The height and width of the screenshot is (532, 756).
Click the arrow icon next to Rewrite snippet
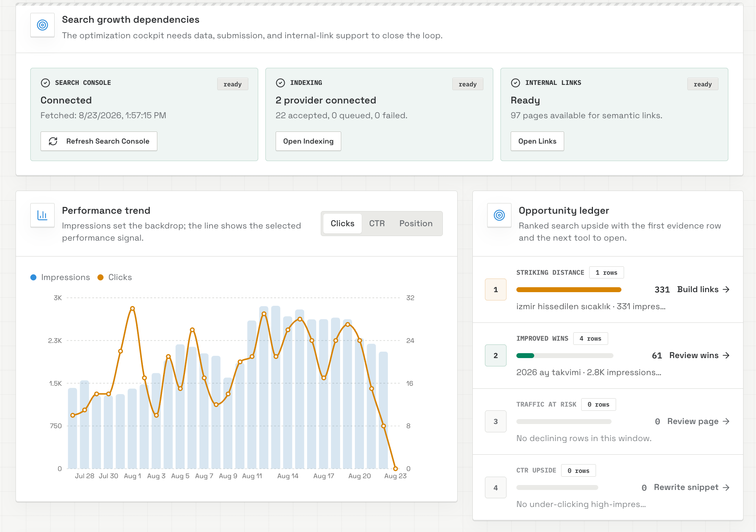click(726, 487)
